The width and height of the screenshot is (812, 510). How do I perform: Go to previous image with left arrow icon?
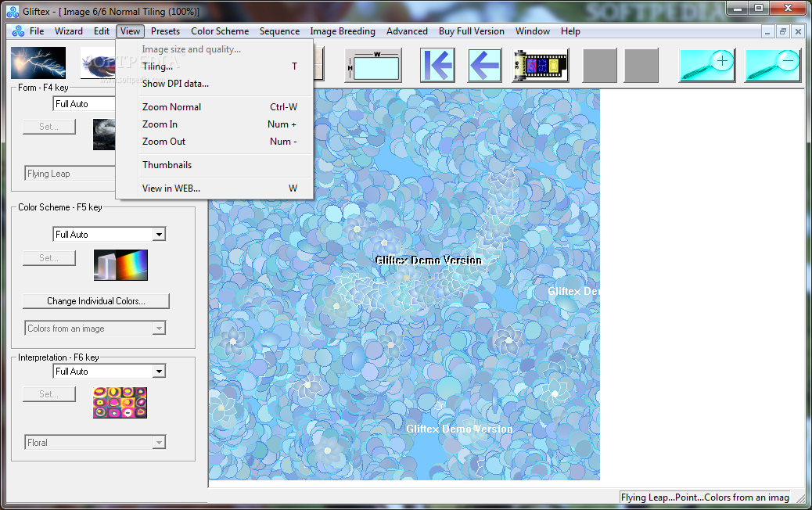(x=485, y=65)
